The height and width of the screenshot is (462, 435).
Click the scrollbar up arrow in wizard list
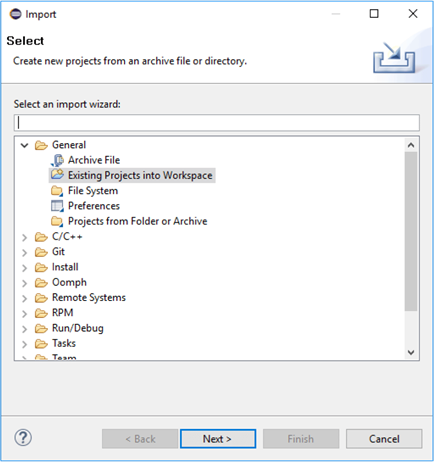coord(411,145)
